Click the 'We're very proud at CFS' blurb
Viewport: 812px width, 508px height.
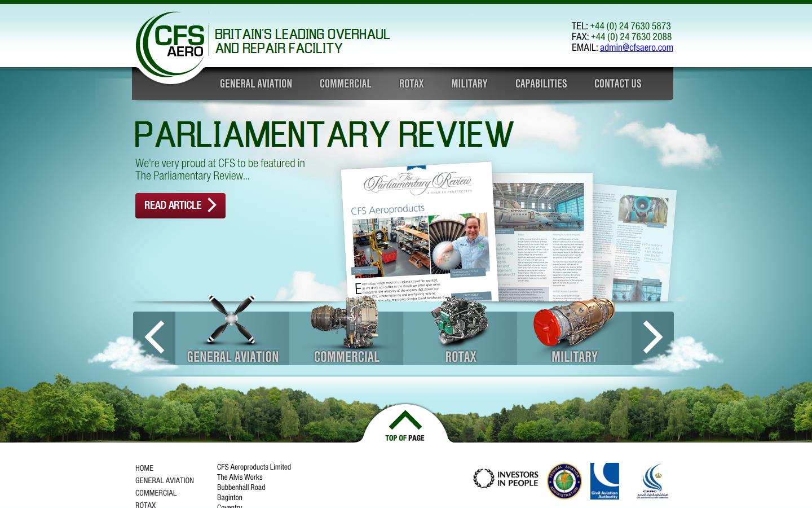(x=220, y=169)
